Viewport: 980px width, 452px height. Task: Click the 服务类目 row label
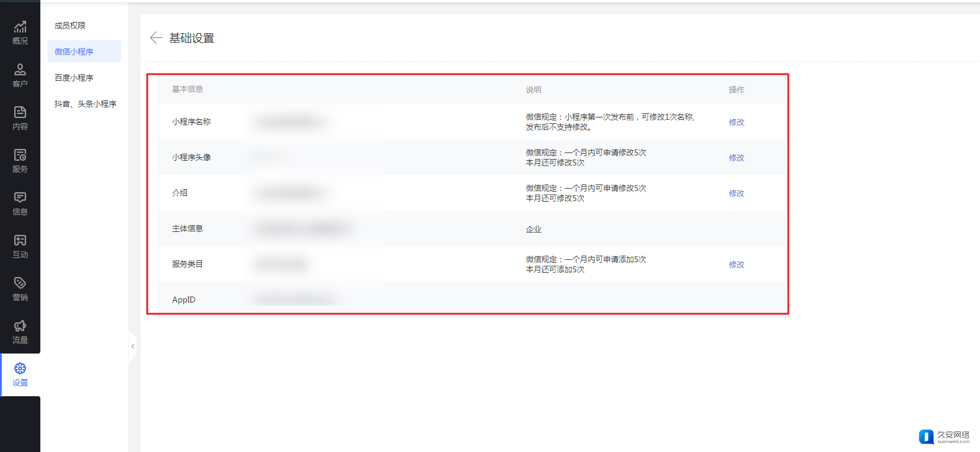[x=188, y=264]
